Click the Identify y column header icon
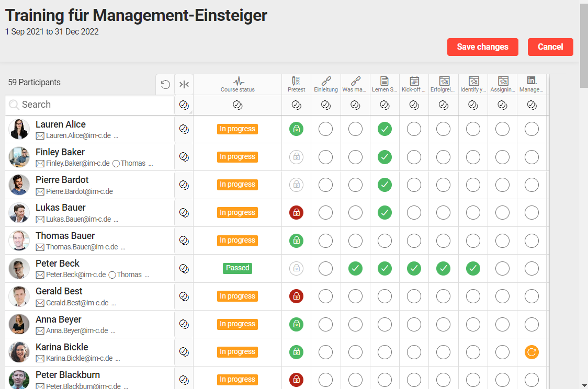Viewport: 588px width, 389px height. [473, 82]
